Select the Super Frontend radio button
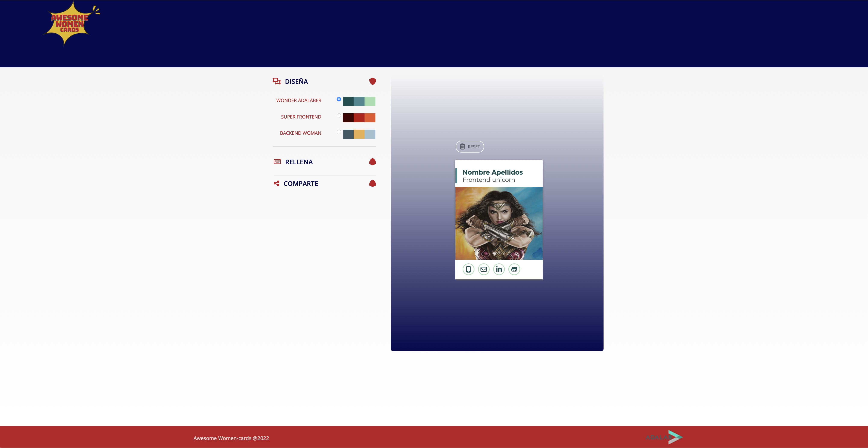The width and height of the screenshot is (868, 448). pyautogui.click(x=339, y=116)
